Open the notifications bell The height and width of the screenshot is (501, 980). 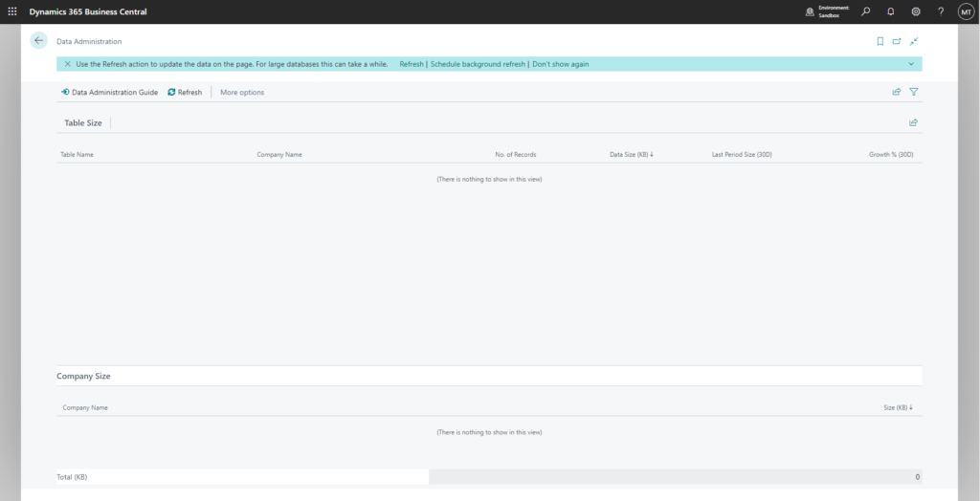click(x=891, y=11)
